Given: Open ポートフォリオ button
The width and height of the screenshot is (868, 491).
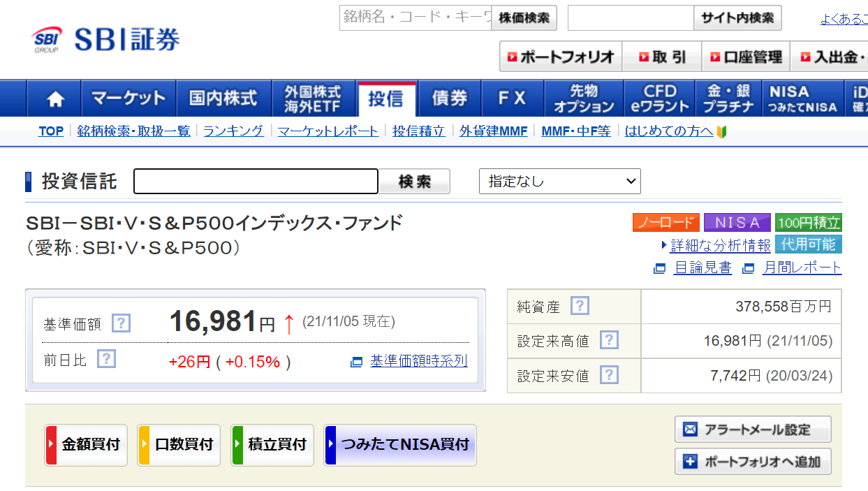Looking at the screenshot, I should click(x=561, y=57).
